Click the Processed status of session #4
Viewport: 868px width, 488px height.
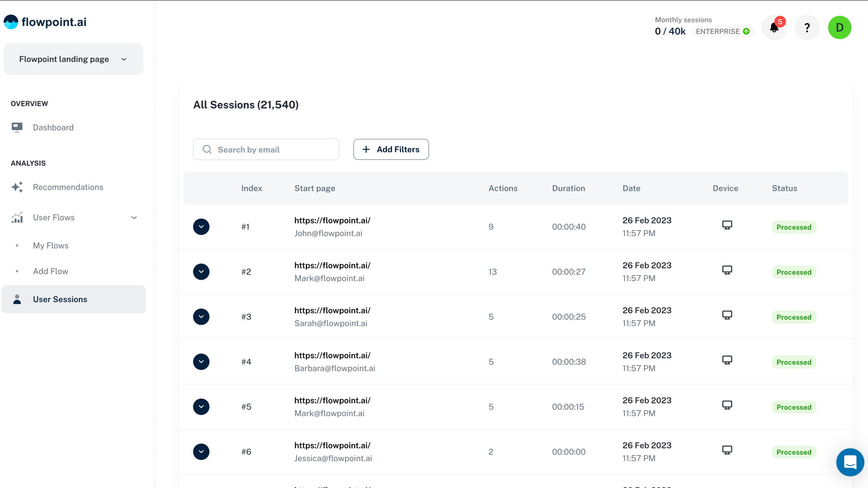793,362
